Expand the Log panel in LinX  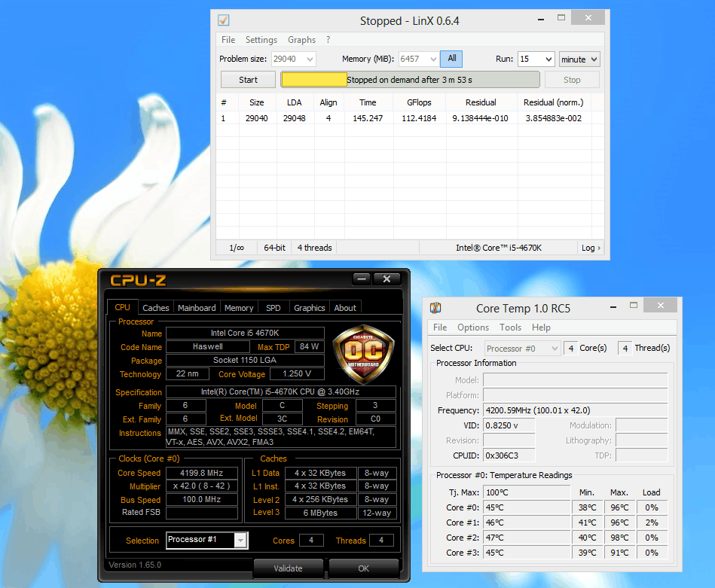pos(591,248)
